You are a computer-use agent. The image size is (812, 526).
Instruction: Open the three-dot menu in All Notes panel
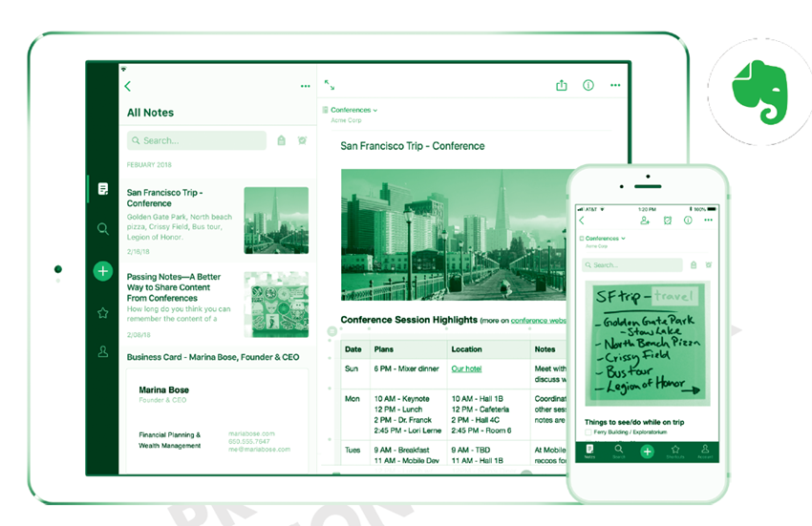tap(306, 87)
